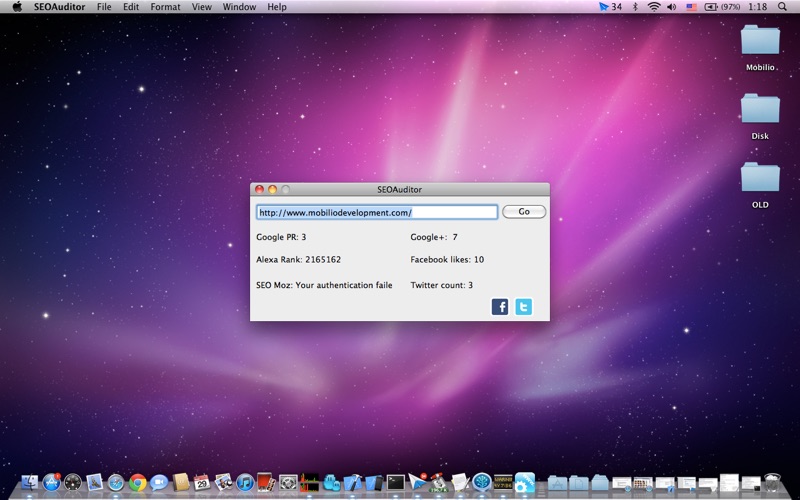Close the SEOAuditor window
This screenshot has height=500, width=800.
point(259,189)
